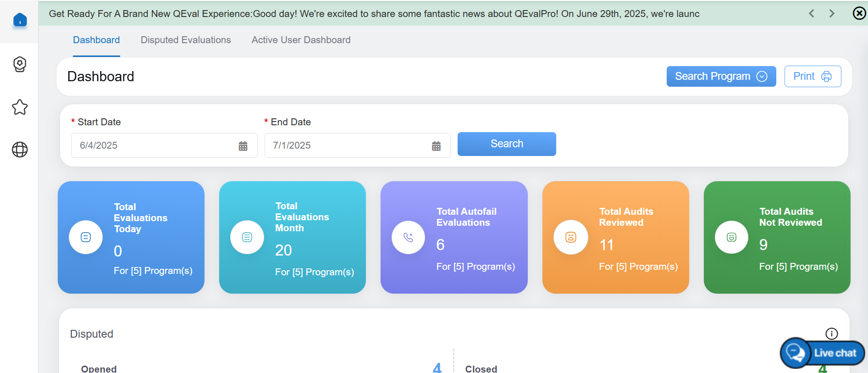This screenshot has height=373, width=868.
Task: Click the Disputed section info icon
Action: [831, 334]
